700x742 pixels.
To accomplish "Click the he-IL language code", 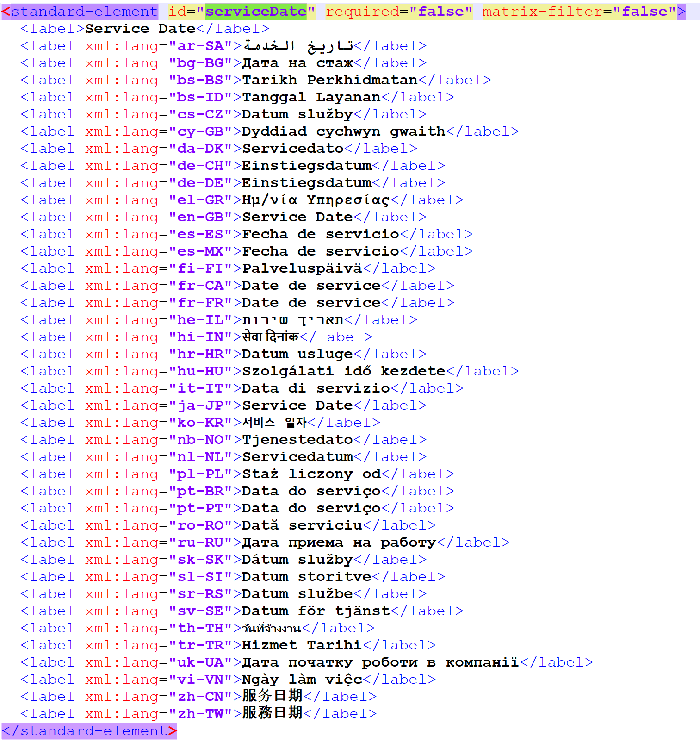I will pos(200,320).
